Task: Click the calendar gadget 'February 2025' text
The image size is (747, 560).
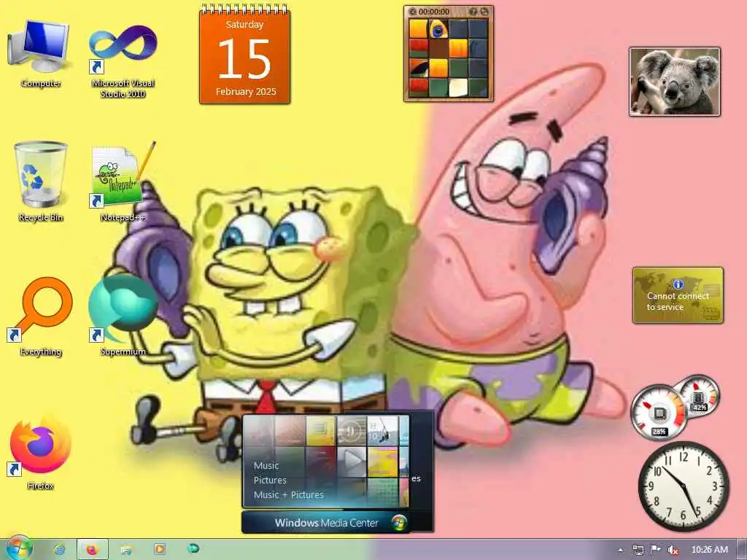Action: pyautogui.click(x=246, y=91)
